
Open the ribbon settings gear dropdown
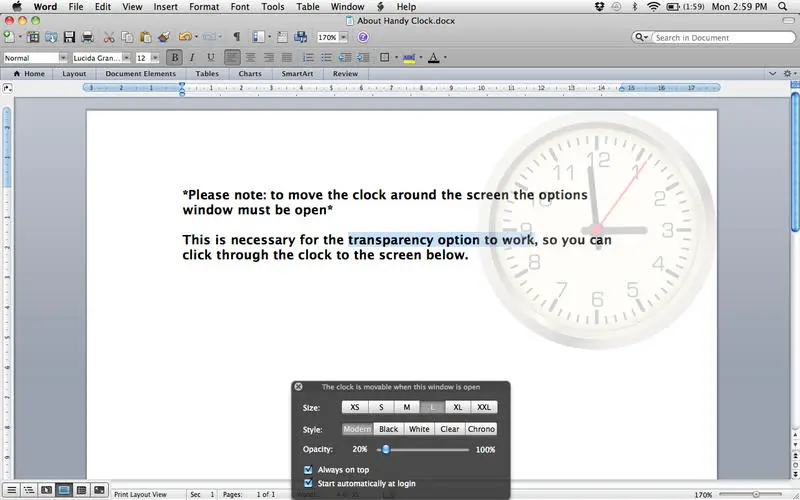click(790, 73)
